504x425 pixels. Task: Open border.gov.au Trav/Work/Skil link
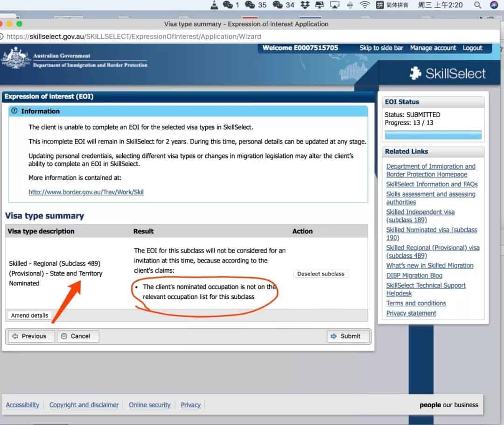point(86,192)
